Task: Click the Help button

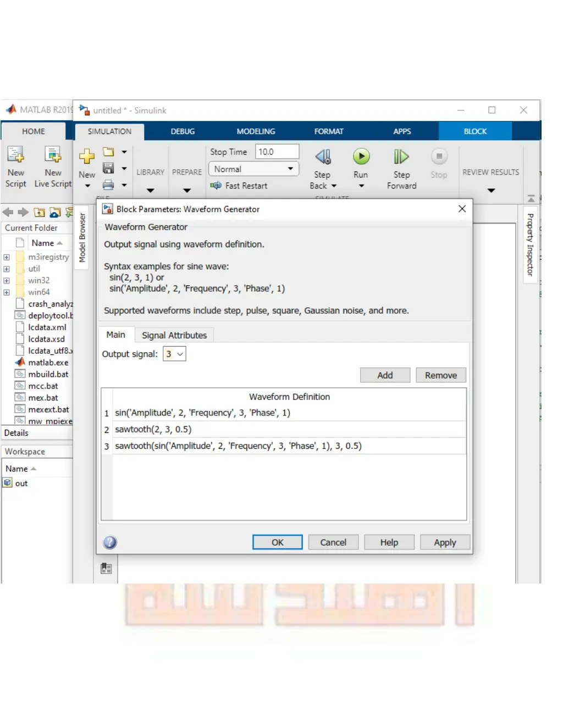Action: [389, 542]
